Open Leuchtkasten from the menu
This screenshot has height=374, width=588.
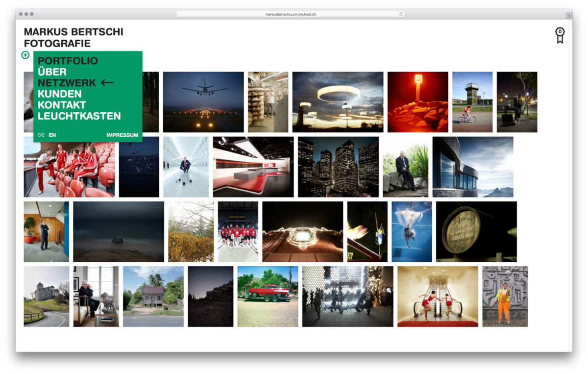[x=79, y=116]
